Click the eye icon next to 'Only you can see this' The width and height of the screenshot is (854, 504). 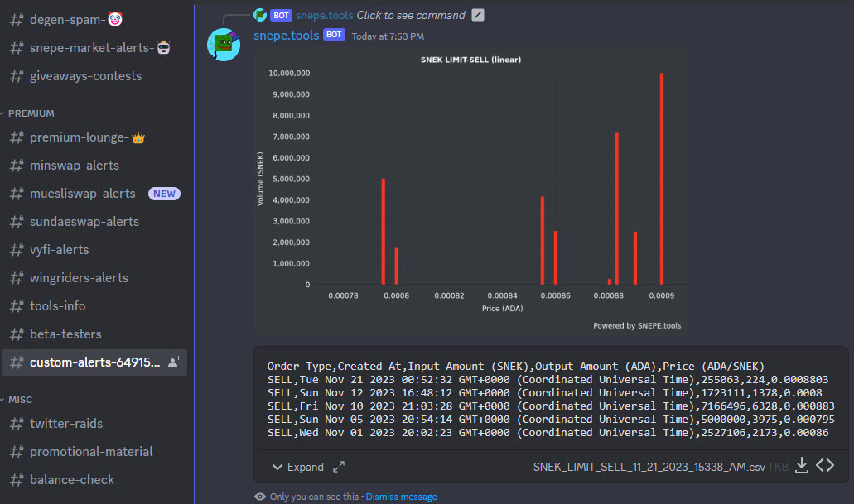(x=260, y=497)
